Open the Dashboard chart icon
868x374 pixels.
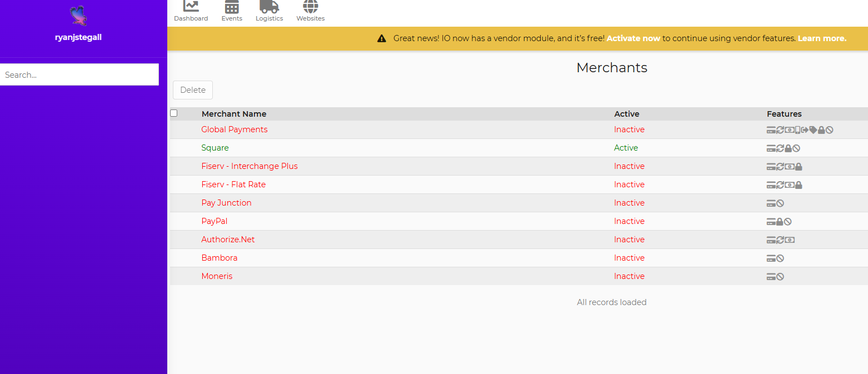[191, 7]
